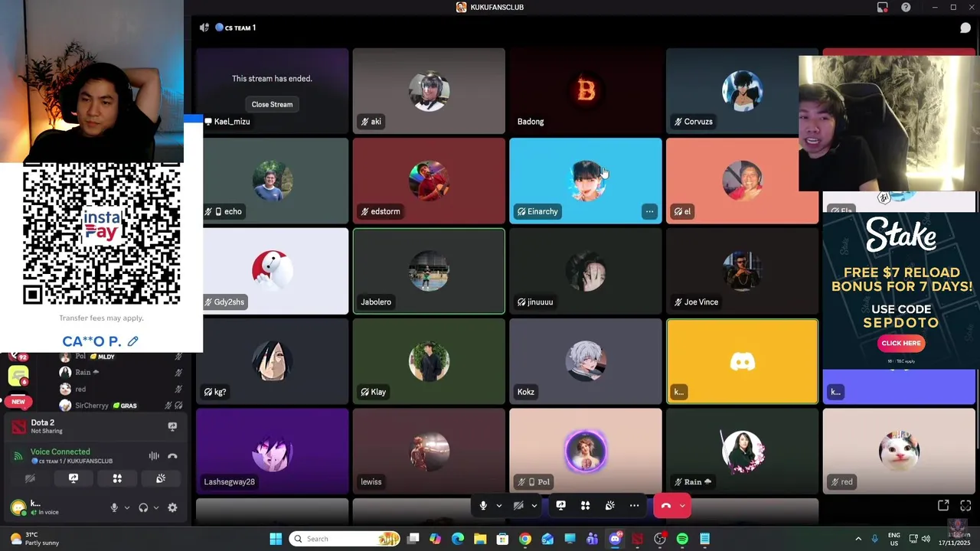The height and width of the screenshot is (551, 980).
Task: Click volume speaker icon beside CS TEAM 1
Action: [204, 28]
